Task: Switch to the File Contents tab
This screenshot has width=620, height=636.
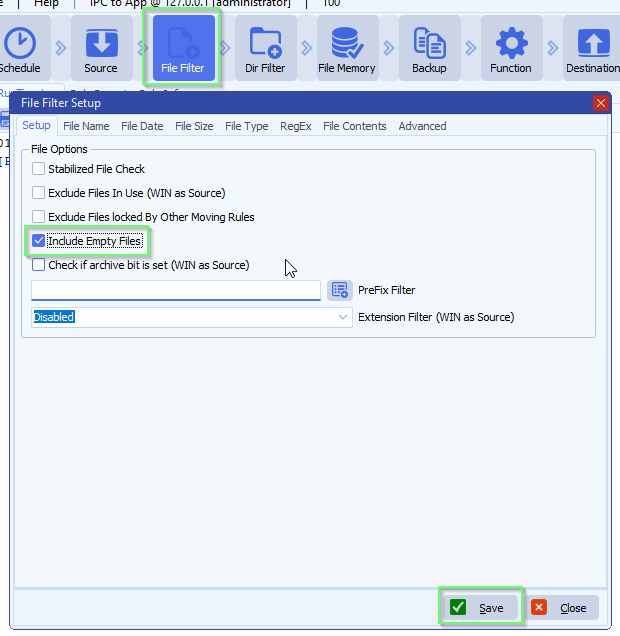Action: (x=355, y=126)
